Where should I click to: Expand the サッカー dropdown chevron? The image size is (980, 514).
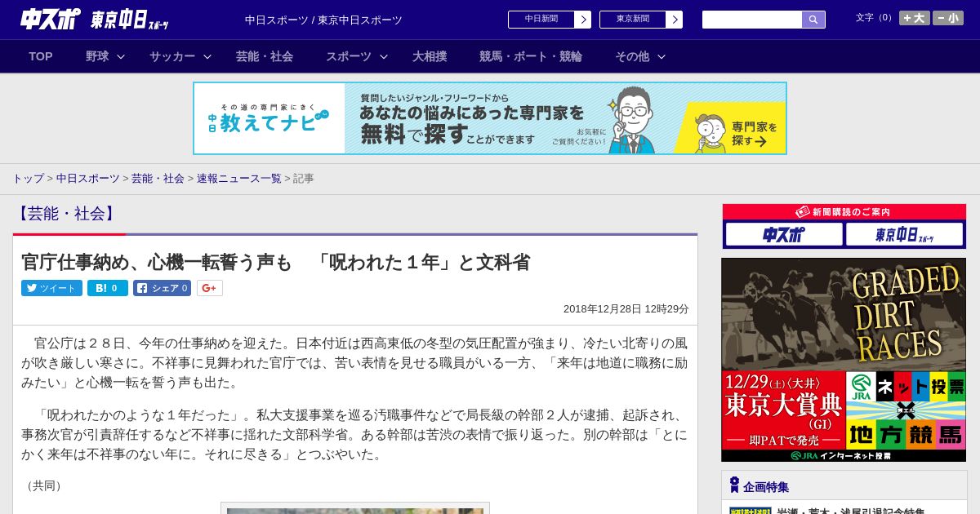pos(207,56)
